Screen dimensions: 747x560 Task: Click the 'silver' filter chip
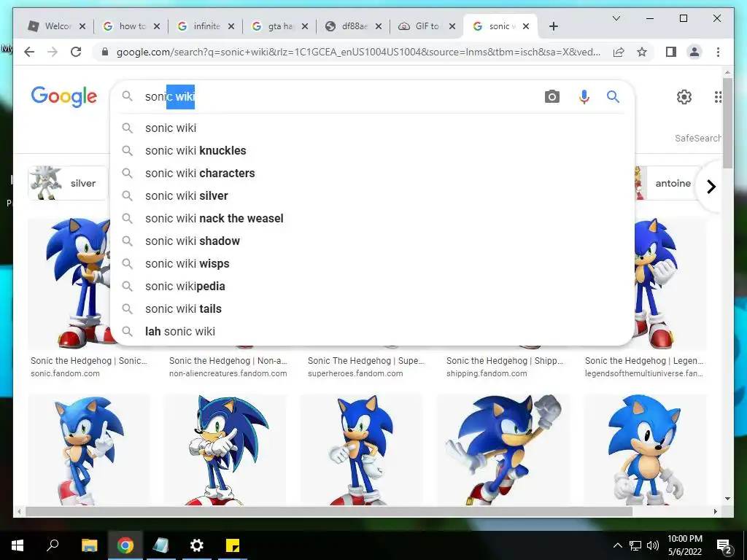tap(68, 183)
